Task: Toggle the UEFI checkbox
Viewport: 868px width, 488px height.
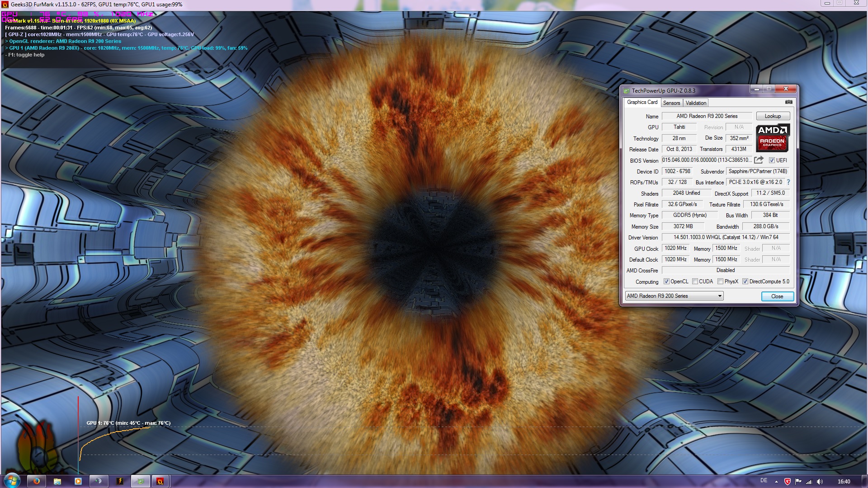Action: [772, 160]
